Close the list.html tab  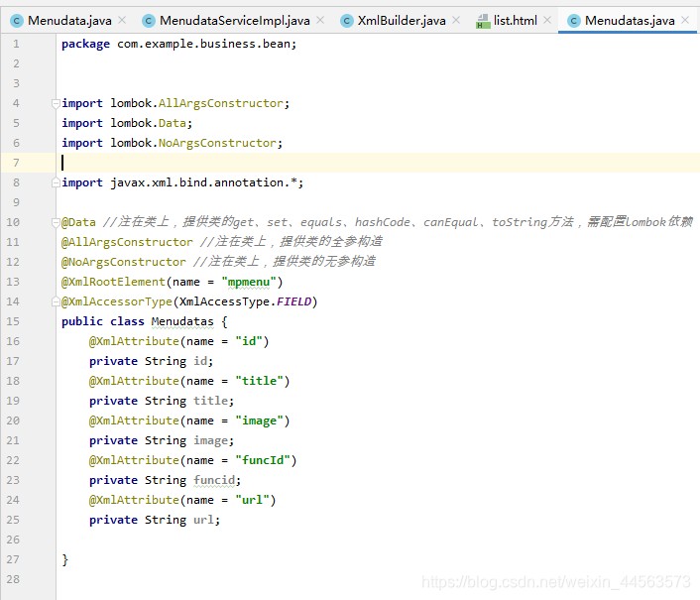[547, 20]
